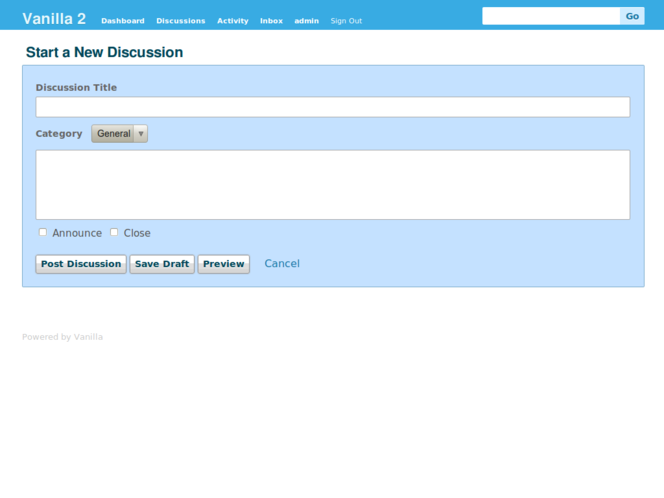Enable the Announce checkbox
Viewport: 664px width, 498px height.
(x=43, y=232)
